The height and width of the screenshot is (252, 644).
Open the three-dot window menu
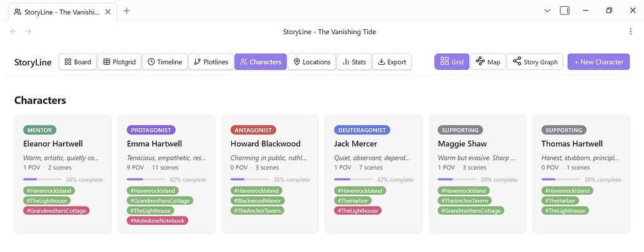tap(630, 32)
